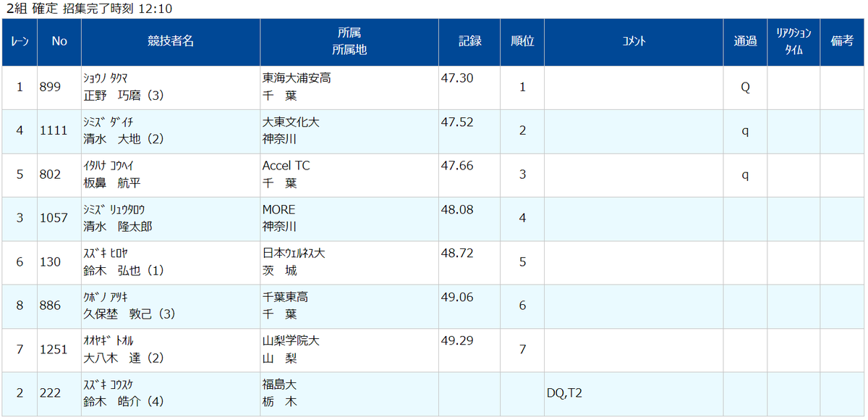The image size is (868, 420).
Task: Click kana reading ｼｮｳﾉ ﾀｸﾏ
Action: 106,78
